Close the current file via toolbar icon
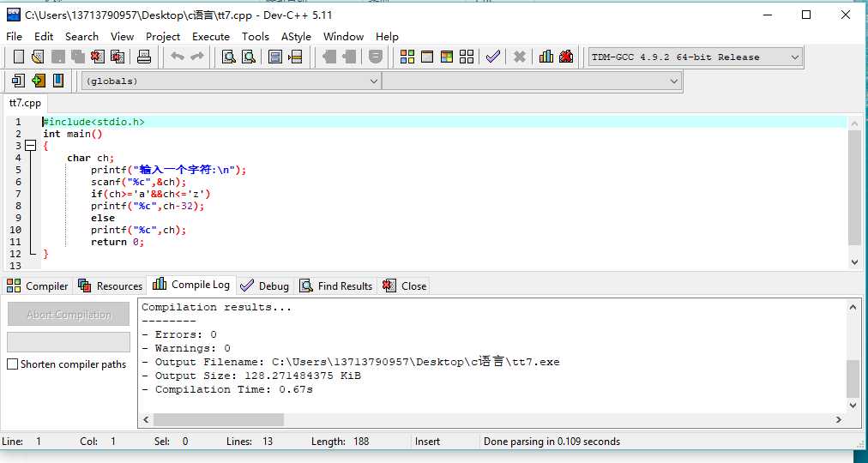The height and width of the screenshot is (463, 868). pyautogui.click(x=98, y=57)
